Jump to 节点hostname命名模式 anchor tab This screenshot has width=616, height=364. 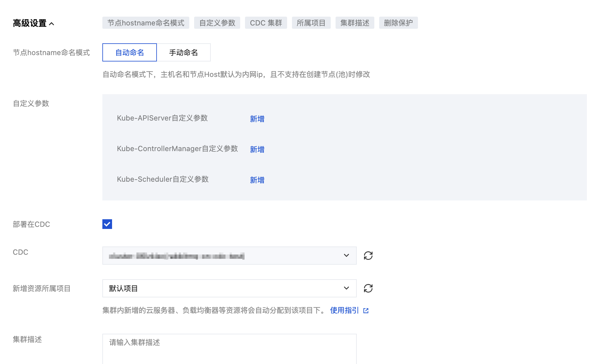point(146,23)
